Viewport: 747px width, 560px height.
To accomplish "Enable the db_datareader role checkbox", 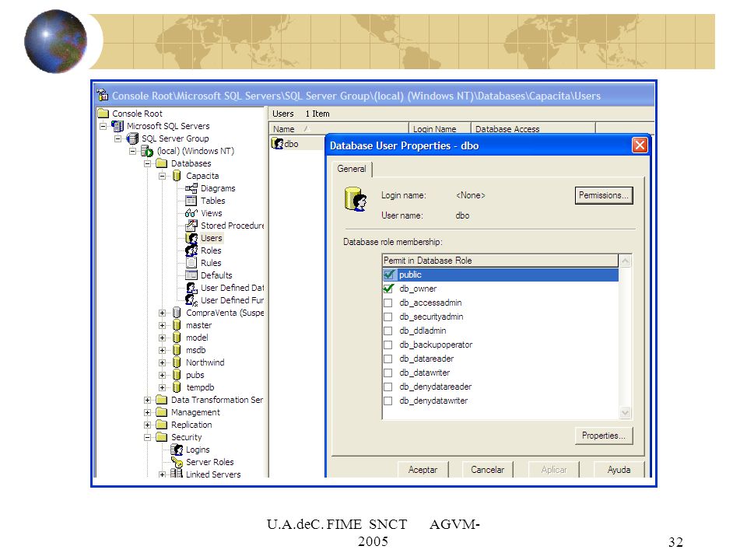I will click(388, 359).
